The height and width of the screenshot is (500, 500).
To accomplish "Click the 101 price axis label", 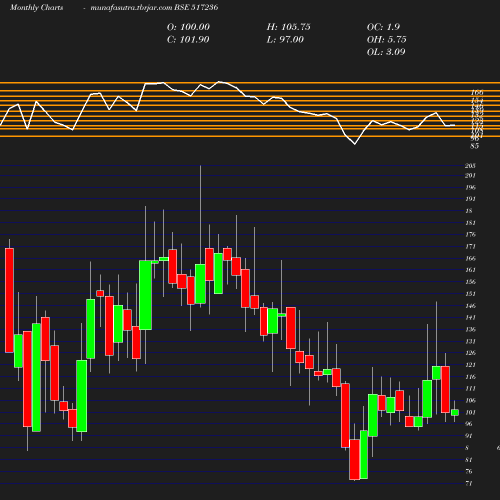I will point(470,413).
